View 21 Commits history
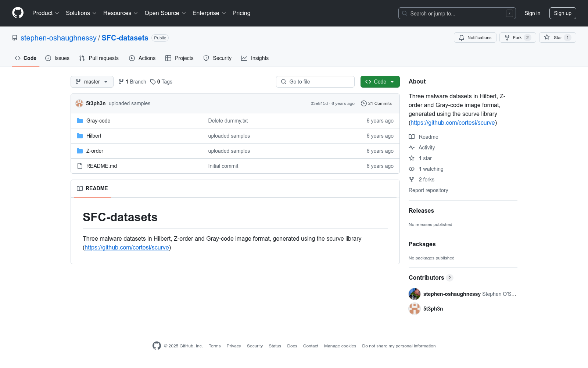 pyautogui.click(x=376, y=103)
